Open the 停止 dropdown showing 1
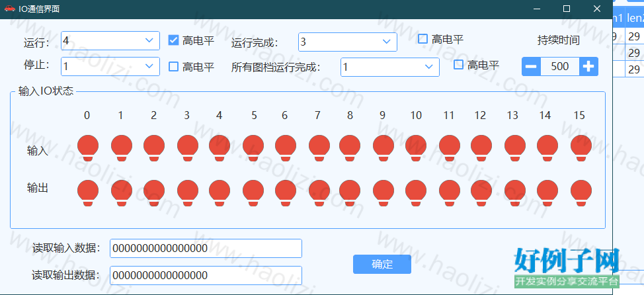This screenshot has height=295, width=644. 110,67
